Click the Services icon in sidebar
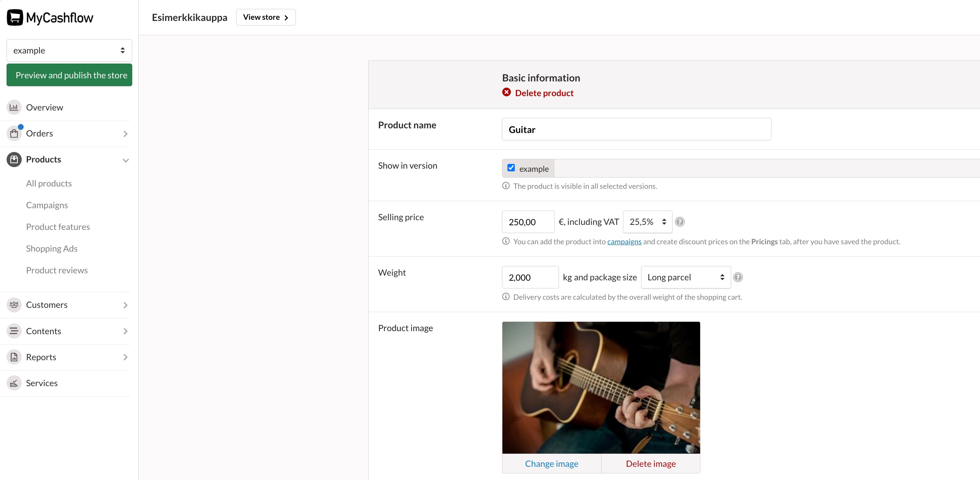Screen dimensions: 980x480 [x=14, y=383]
